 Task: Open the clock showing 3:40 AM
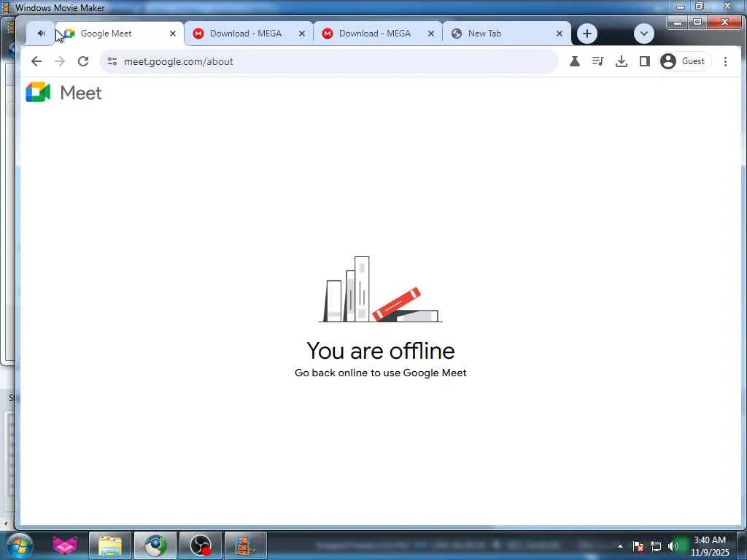710,546
